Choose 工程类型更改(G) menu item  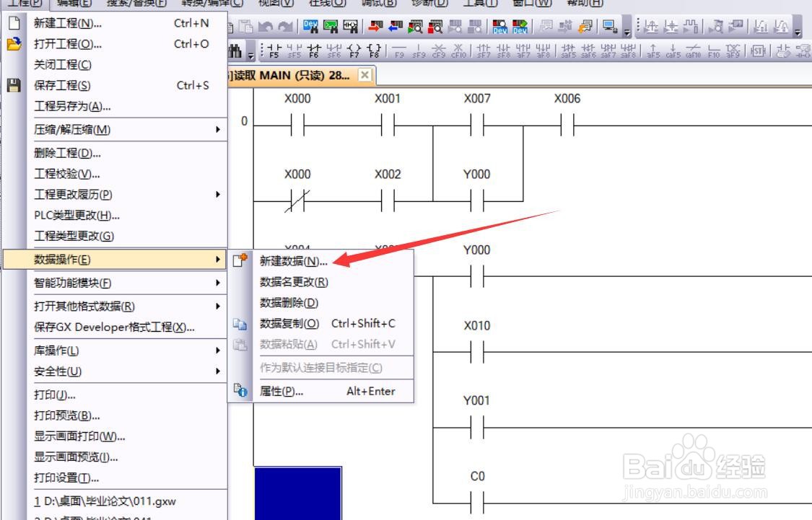click(x=115, y=236)
